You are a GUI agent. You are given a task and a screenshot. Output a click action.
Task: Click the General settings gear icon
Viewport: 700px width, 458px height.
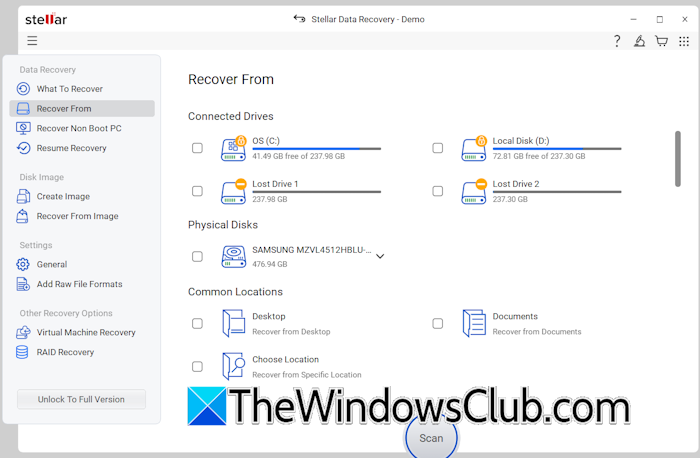click(x=23, y=264)
